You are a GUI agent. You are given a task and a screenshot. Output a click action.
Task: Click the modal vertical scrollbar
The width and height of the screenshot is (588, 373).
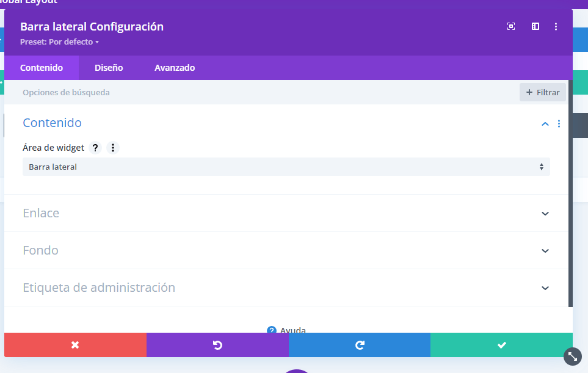click(x=570, y=193)
